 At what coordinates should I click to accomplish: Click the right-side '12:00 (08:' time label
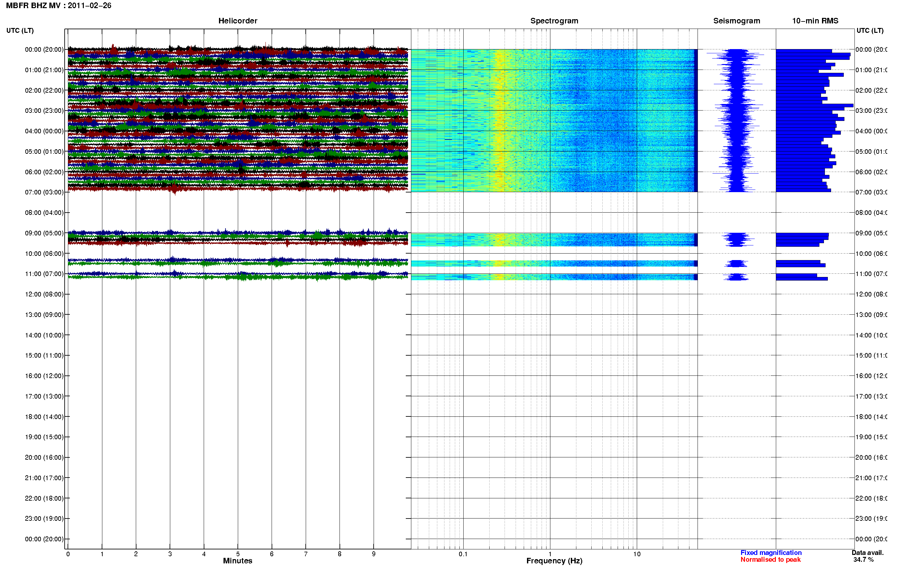tap(871, 294)
